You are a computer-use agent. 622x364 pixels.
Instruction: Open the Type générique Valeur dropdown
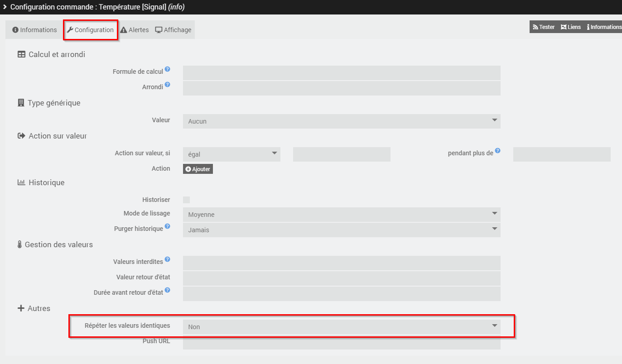point(342,121)
